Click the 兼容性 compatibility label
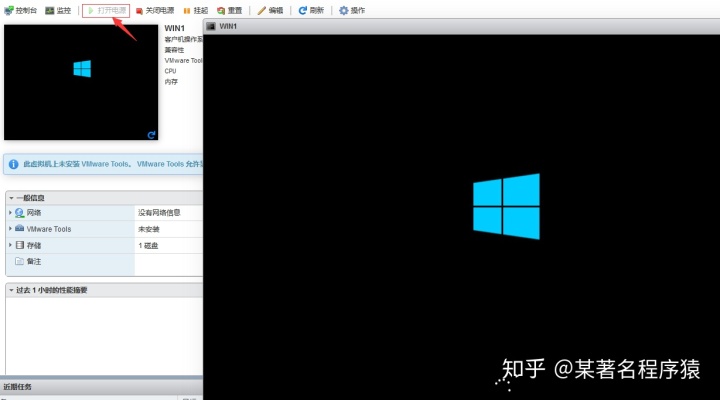 pos(174,50)
